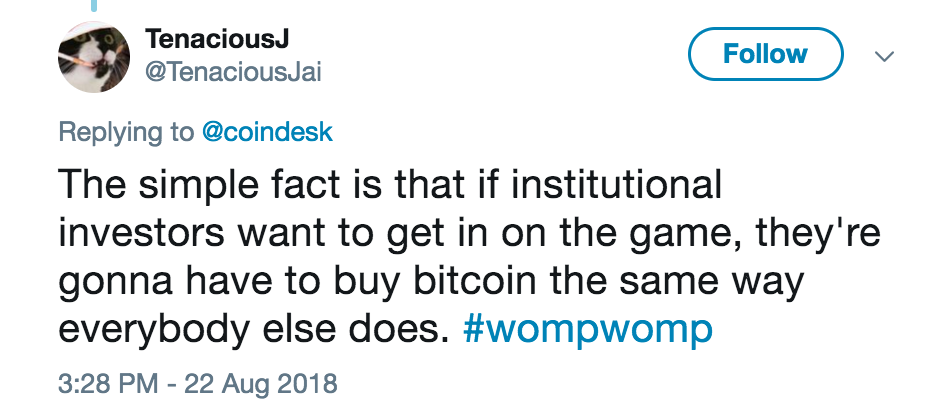
Task: Open the tweet options chevron menu
Action: pyautogui.click(x=884, y=56)
